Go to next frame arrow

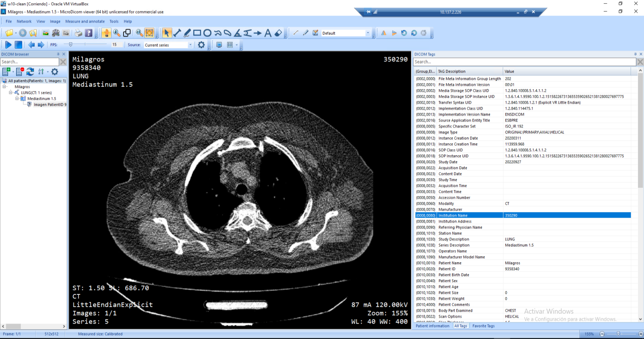tap(41, 45)
